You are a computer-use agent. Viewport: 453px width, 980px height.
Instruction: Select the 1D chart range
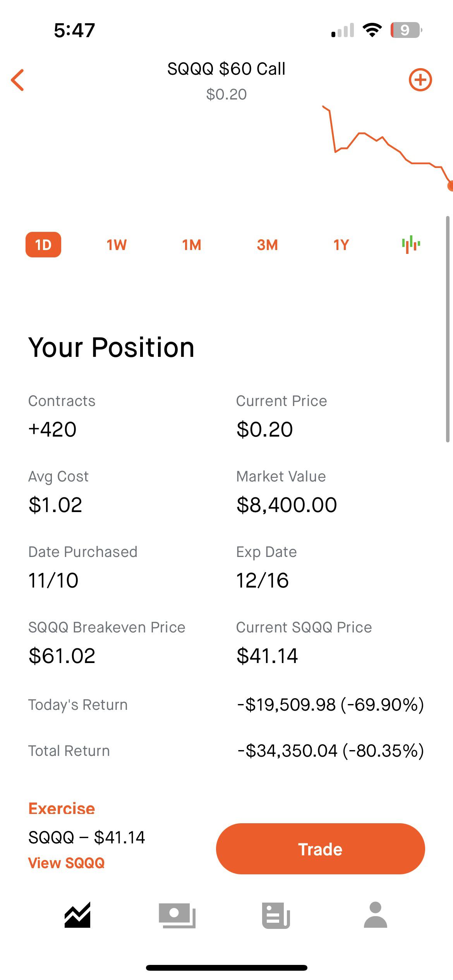pos(43,245)
